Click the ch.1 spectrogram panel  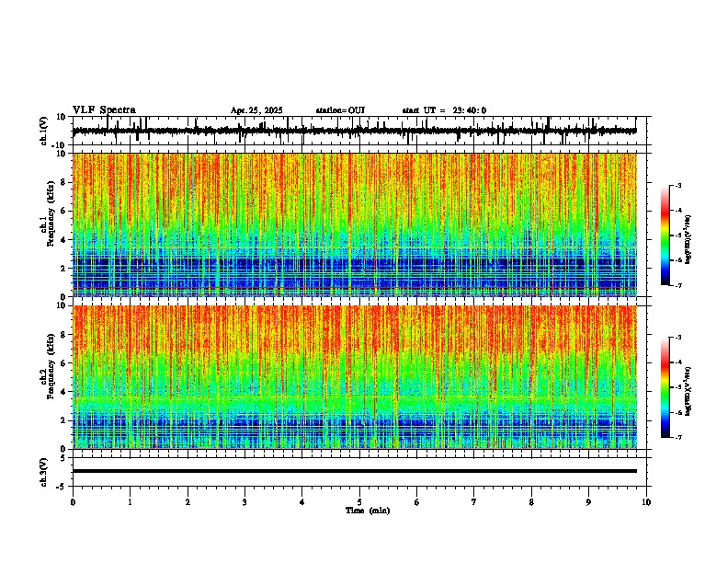pyautogui.click(x=355, y=224)
